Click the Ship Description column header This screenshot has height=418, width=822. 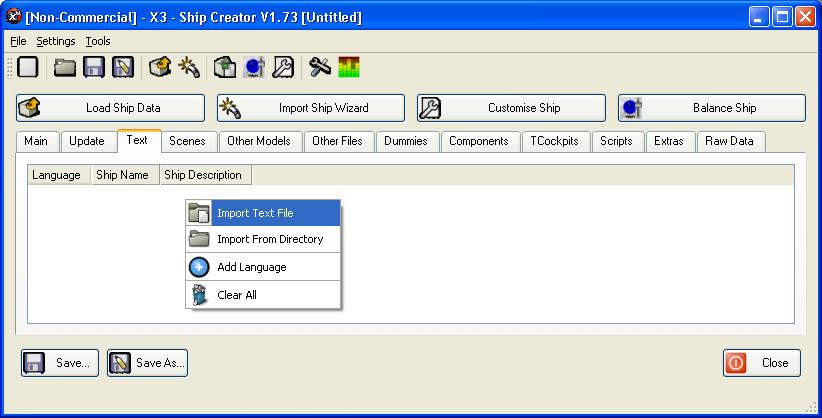point(206,175)
